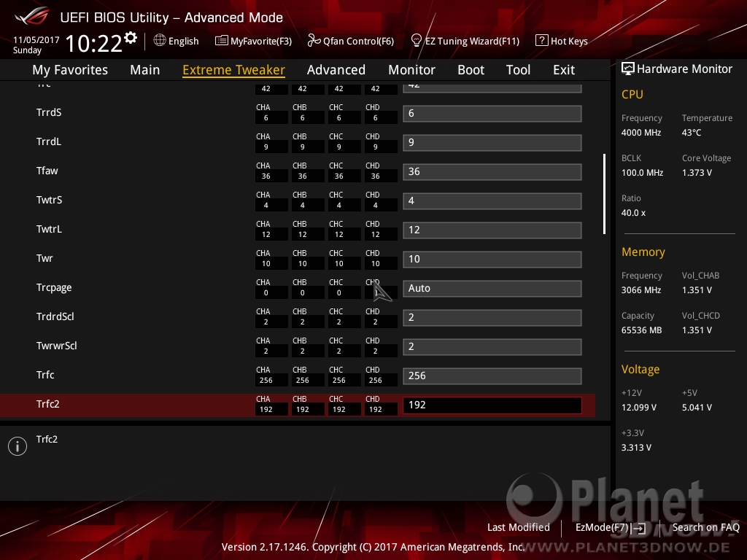
Task: Select the TwrwrScl setting label
Action: tap(56, 346)
